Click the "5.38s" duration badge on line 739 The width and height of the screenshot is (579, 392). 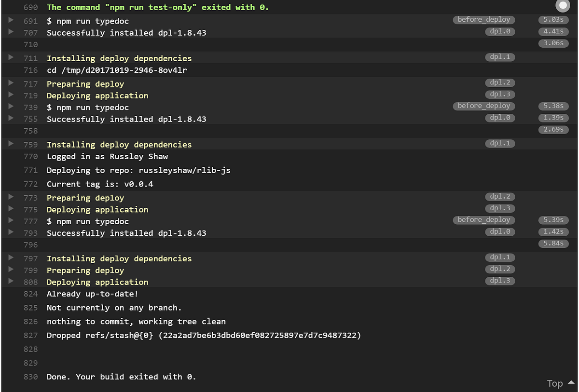553,106
